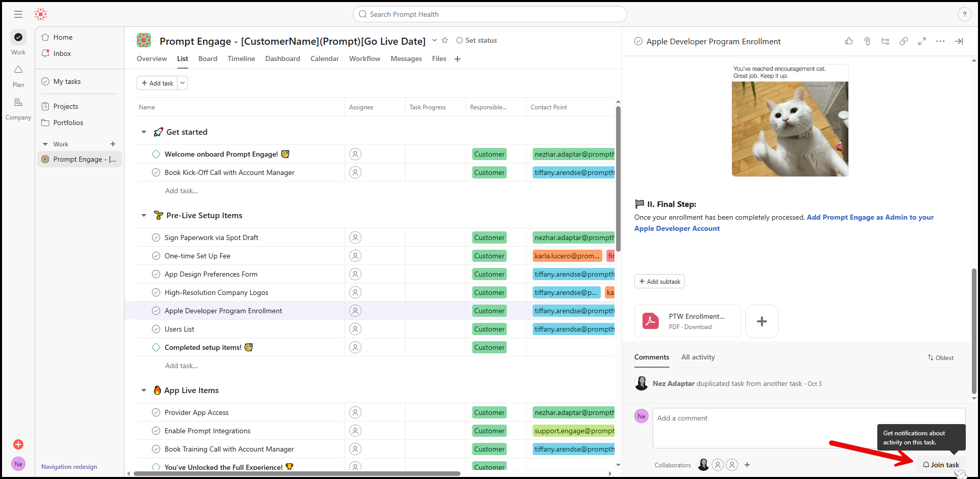Complete Book Training Call task
Screen dimensions: 980x479
click(156, 449)
